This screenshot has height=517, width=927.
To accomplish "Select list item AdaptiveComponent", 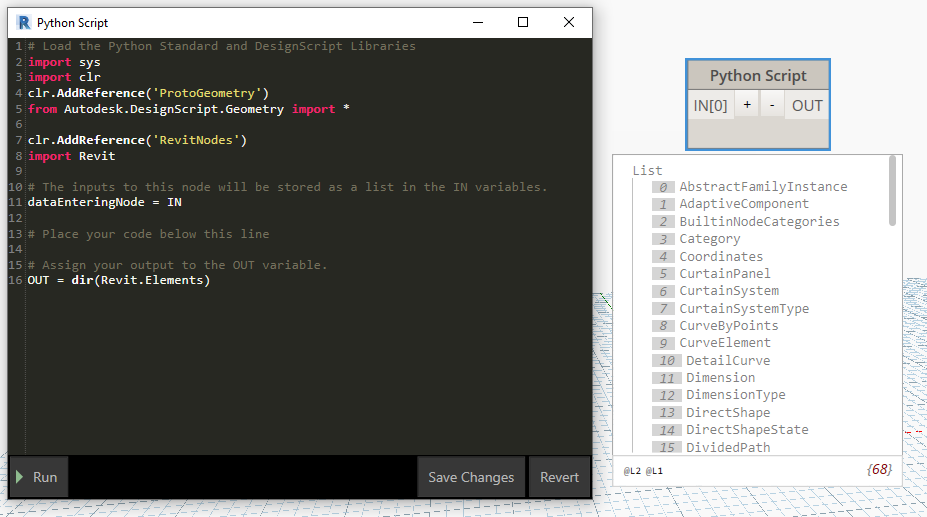I will tap(744, 204).
